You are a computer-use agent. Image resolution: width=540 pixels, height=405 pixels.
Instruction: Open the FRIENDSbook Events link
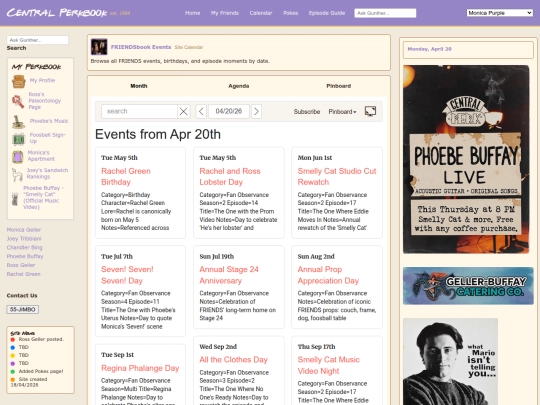click(x=141, y=47)
